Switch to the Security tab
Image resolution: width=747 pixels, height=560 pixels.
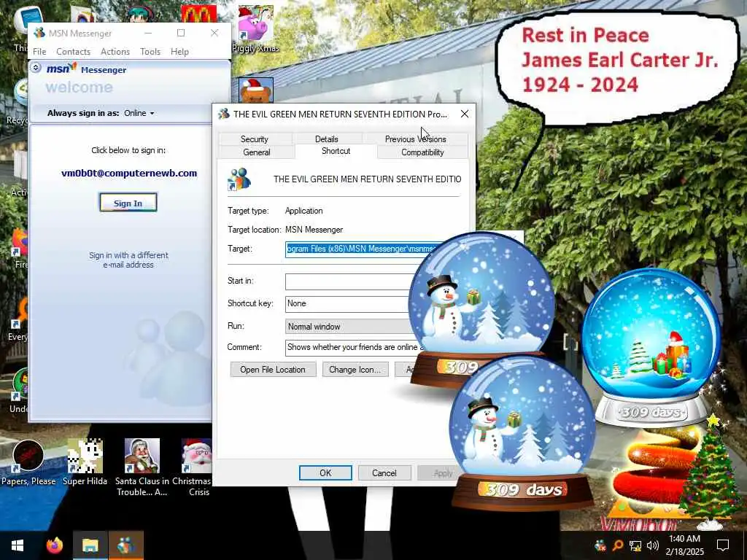tap(255, 139)
